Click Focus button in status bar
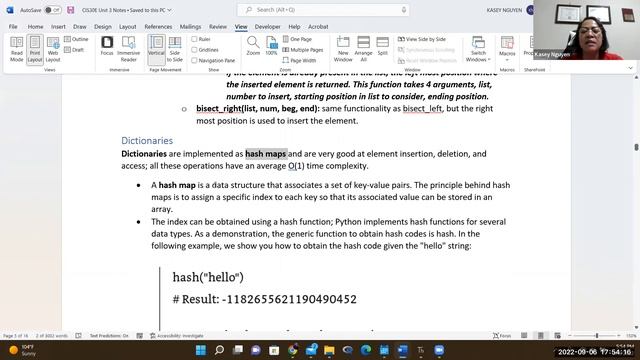This screenshot has height=360, width=640. pyautogui.click(x=502, y=336)
